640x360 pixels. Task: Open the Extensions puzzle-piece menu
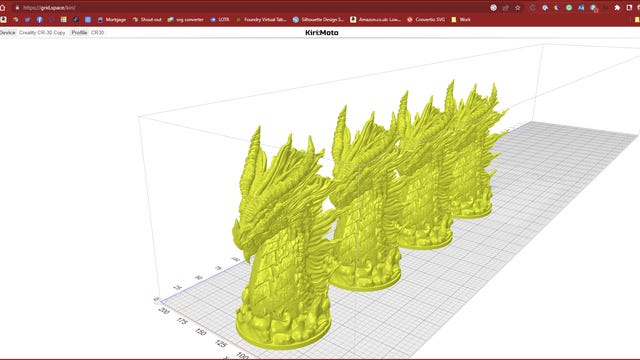(617, 8)
